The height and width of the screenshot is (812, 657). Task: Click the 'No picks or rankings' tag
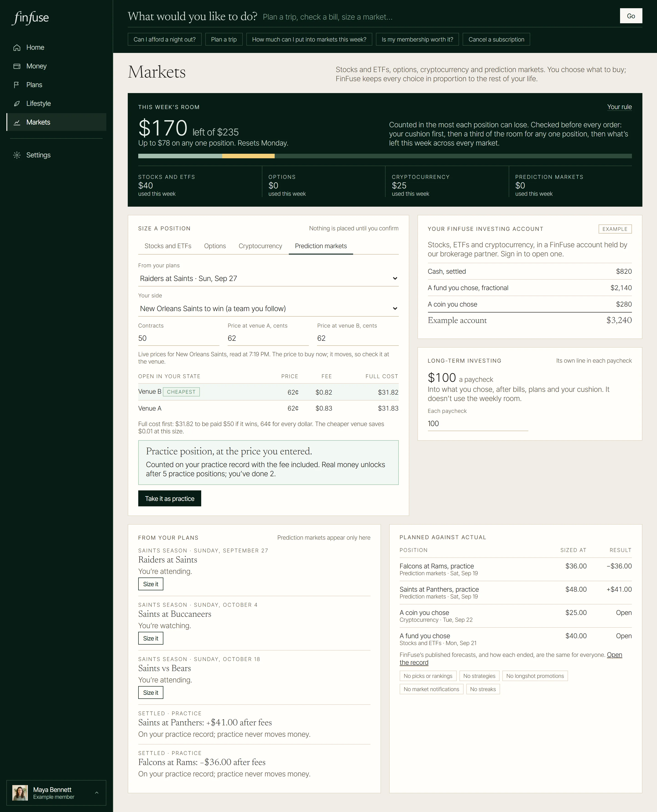[x=428, y=676]
